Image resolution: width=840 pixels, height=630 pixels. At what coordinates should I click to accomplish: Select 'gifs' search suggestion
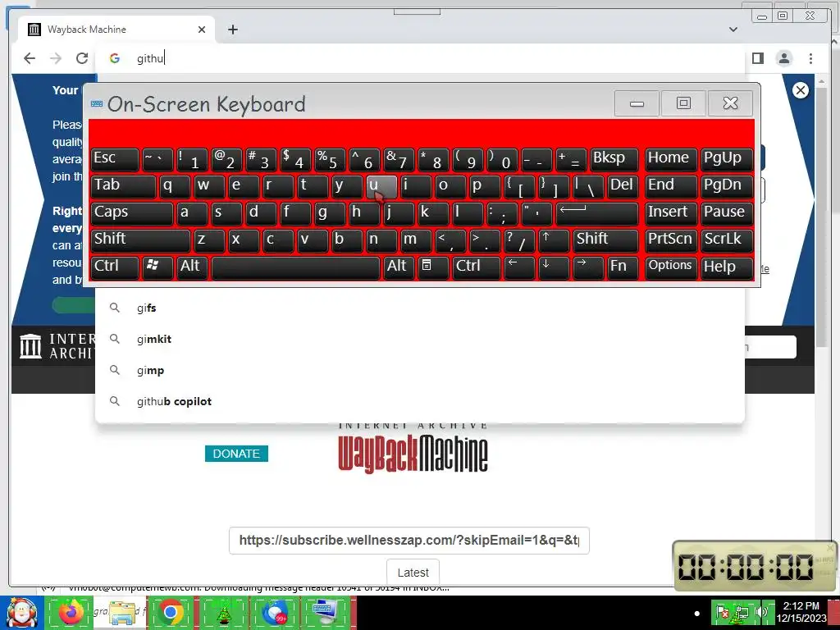click(x=420, y=308)
